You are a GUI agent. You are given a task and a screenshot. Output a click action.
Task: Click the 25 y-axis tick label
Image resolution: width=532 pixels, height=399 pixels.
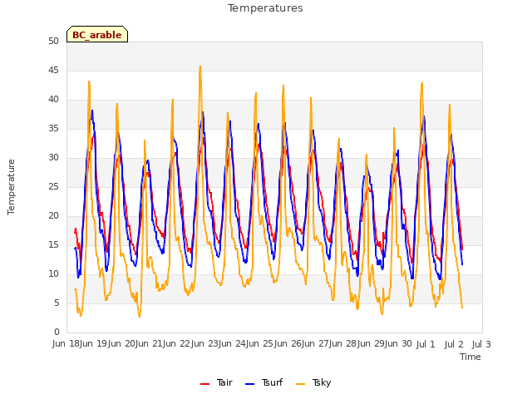(53, 186)
